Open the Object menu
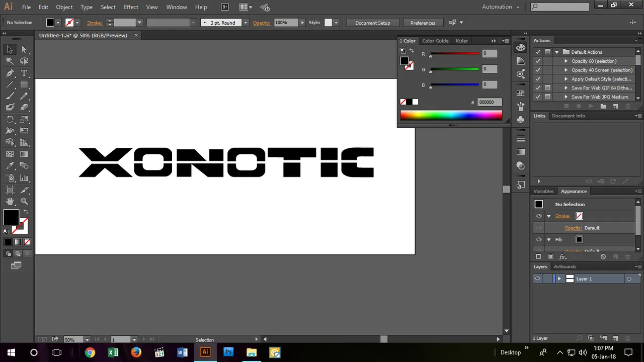644x362 pixels. 64,7
